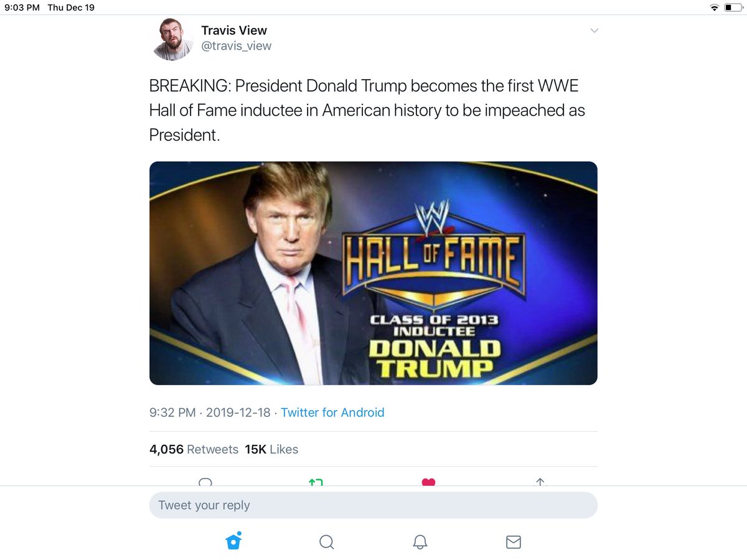View the 4,056 Retweets list
The height and width of the screenshot is (560, 747).
194,449
